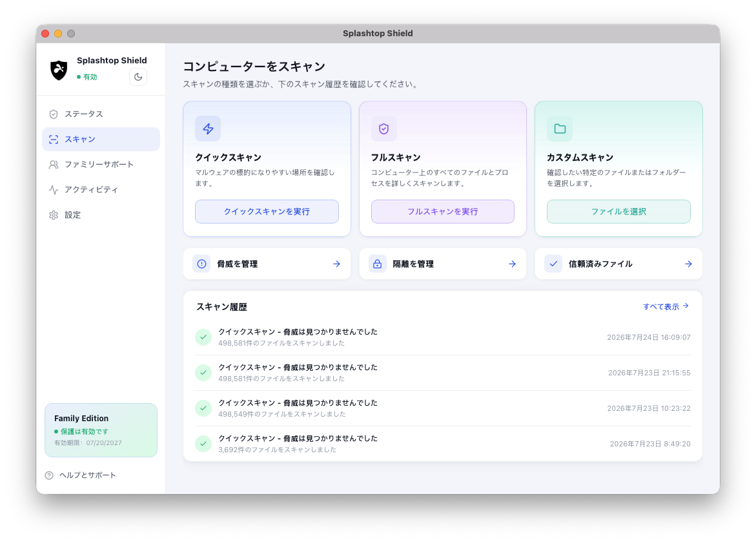Open the ファミリーサポート section

click(x=101, y=165)
